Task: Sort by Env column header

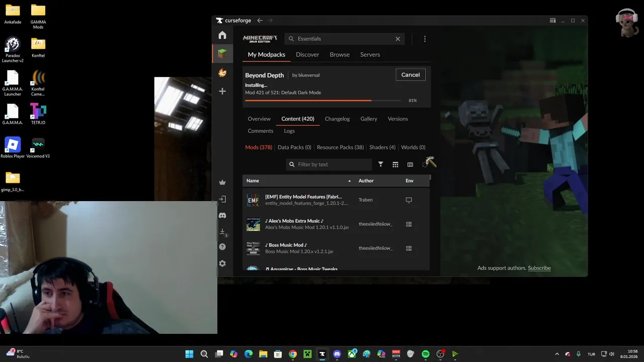Action: (x=410, y=180)
